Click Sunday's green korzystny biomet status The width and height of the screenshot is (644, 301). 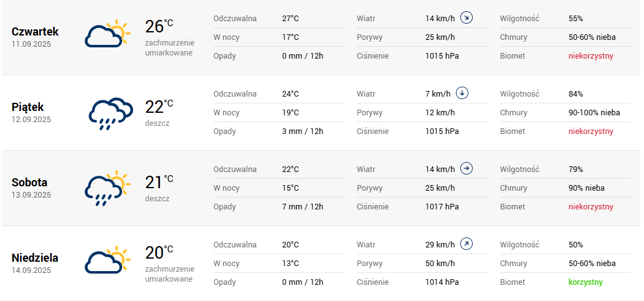(x=585, y=282)
